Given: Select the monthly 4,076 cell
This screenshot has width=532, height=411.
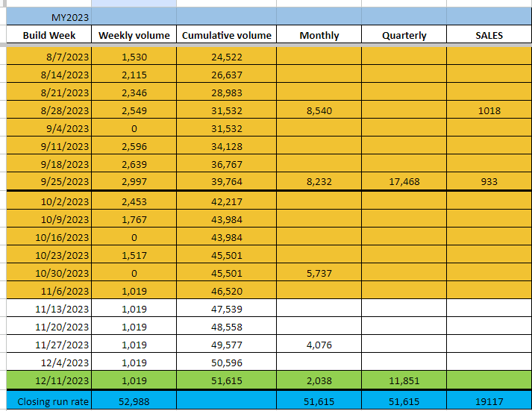Looking at the screenshot, I should [x=319, y=345].
